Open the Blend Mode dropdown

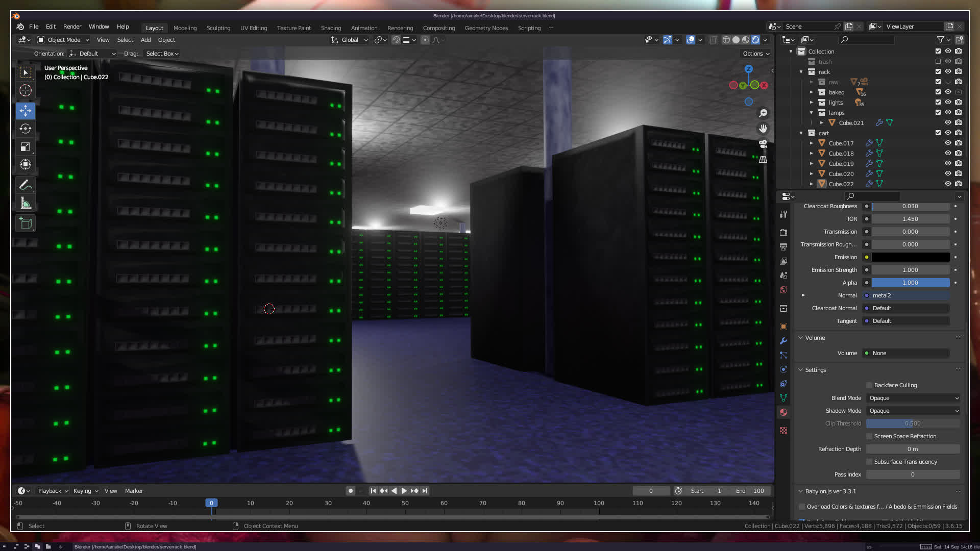click(x=913, y=398)
